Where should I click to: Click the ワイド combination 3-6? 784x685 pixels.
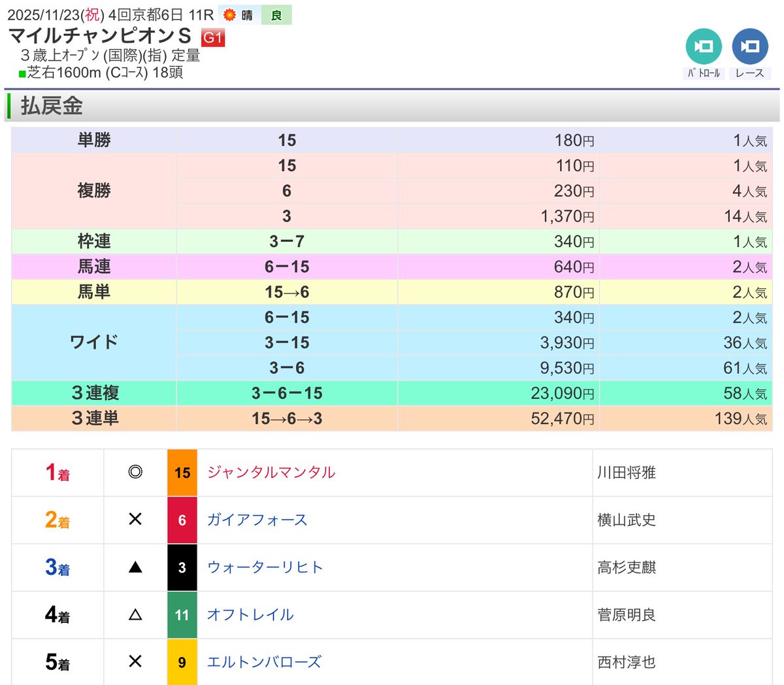coord(287,368)
